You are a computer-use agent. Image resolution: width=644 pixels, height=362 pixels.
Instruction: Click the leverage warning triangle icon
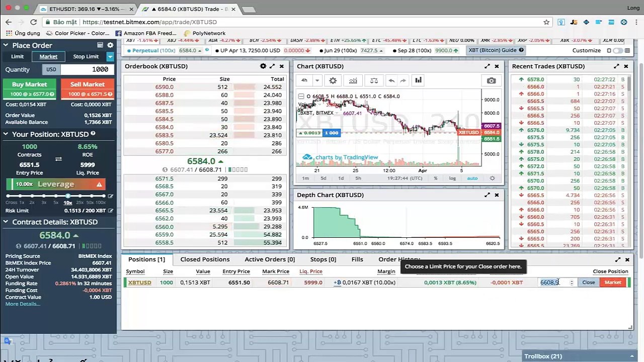(99, 185)
